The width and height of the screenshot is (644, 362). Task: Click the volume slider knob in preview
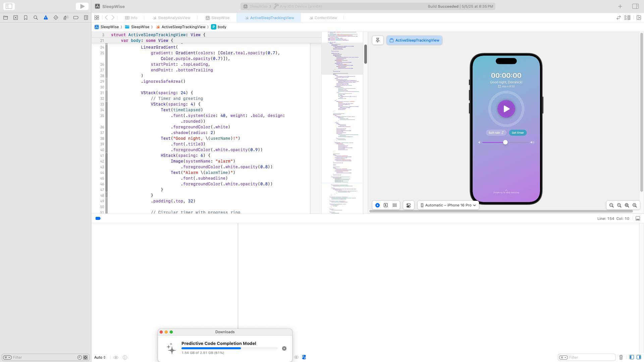pyautogui.click(x=505, y=142)
